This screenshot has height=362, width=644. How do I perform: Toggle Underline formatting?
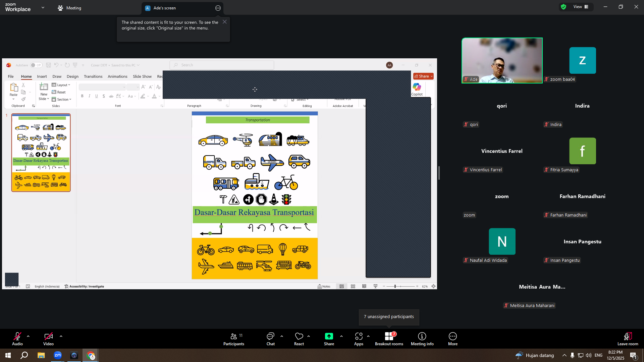point(97,96)
